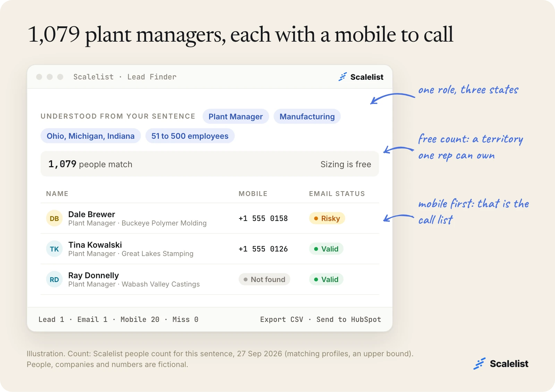Image resolution: width=555 pixels, height=392 pixels.
Task: Open Tina Kowalski's name
Action: 95,245
